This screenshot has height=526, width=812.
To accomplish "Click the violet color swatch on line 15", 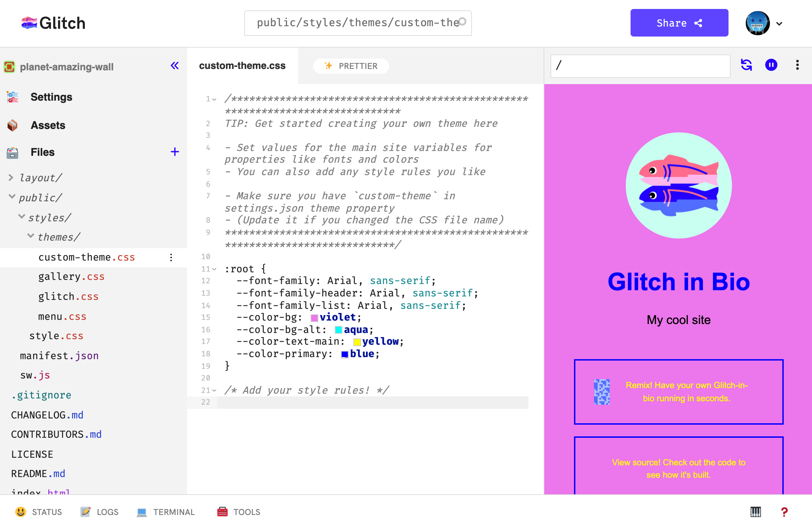I will 314,317.
